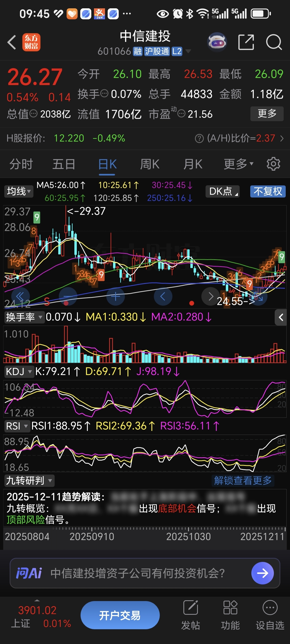Tap the red S signal marker on chart
The height and width of the screenshot is (644, 290).
[x=47, y=302]
